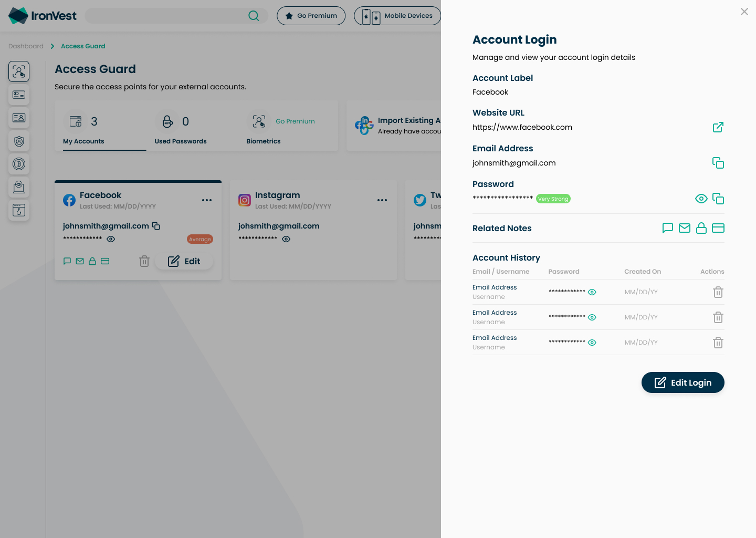Copy the email address in Account Login panel
This screenshot has height=538, width=756.
coord(718,163)
